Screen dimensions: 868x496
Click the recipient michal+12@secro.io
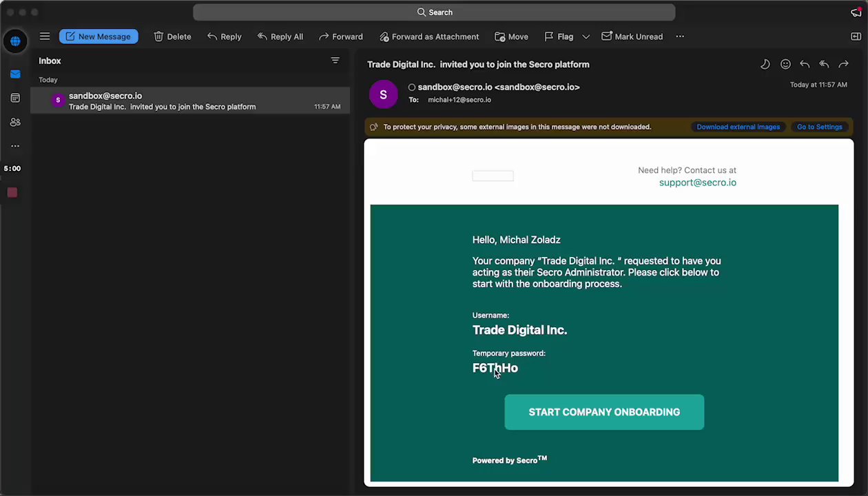click(459, 100)
